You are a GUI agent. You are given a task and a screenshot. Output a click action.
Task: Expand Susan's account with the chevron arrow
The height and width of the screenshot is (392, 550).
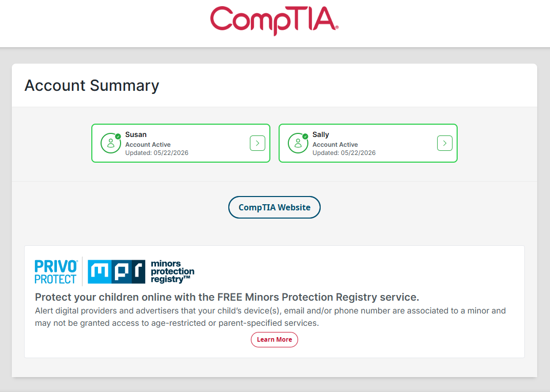(x=258, y=143)
